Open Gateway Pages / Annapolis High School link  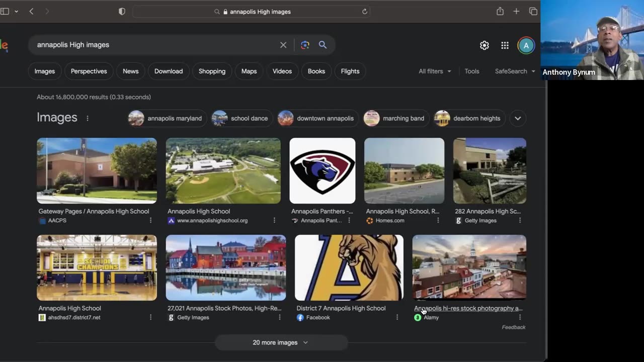click(94, 212)
